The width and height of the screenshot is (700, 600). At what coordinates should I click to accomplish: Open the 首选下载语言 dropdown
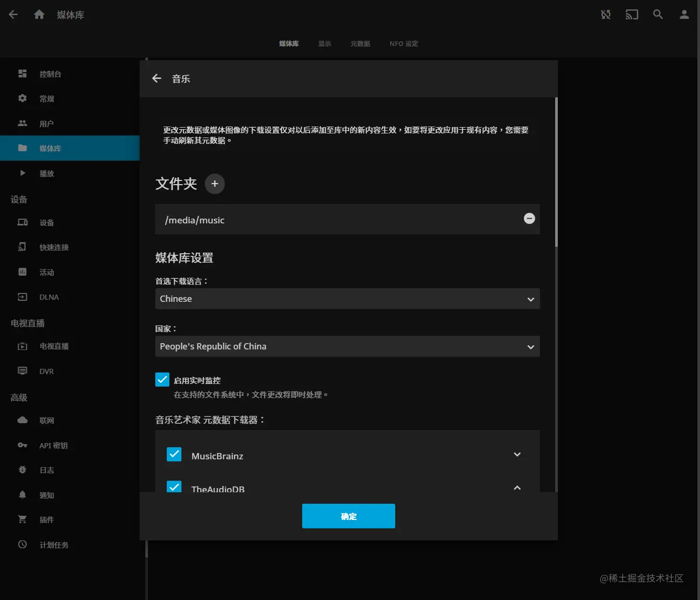click(x=347, y=299)
